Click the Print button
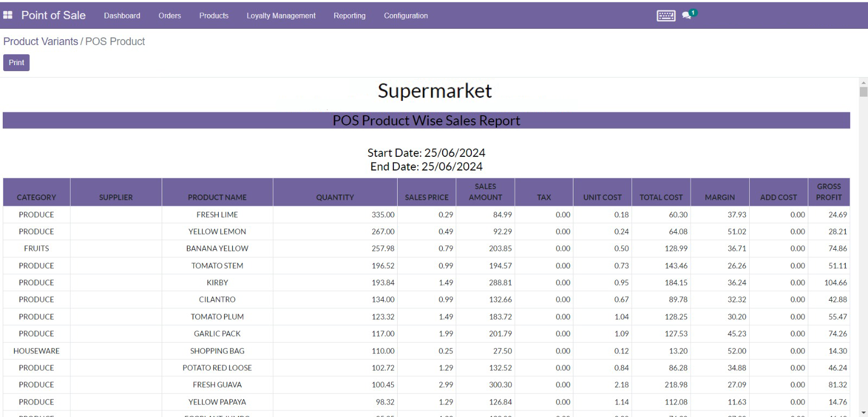Image resolution: width=868 pixels, height=417 pixels. (x=16, y=62)
